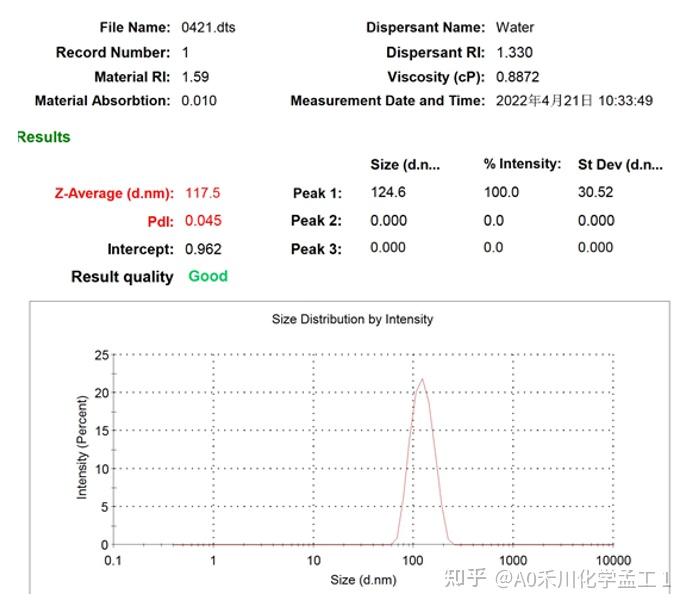Image resolution: width=688 pixels, height=606 pixels.
Task: Click the Size (d.nm) axis label
Action: pos(363,580)
